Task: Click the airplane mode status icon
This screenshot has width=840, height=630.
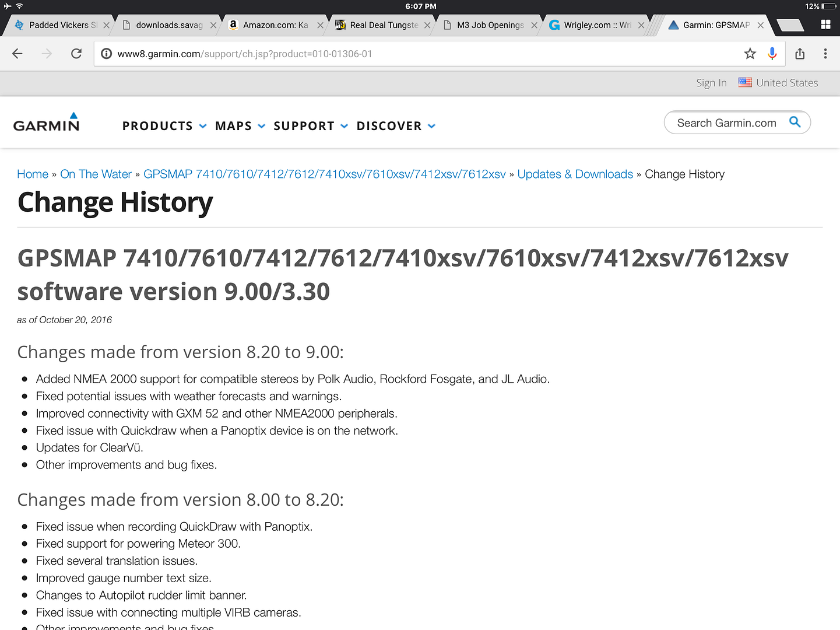Action: pos(7,6)
